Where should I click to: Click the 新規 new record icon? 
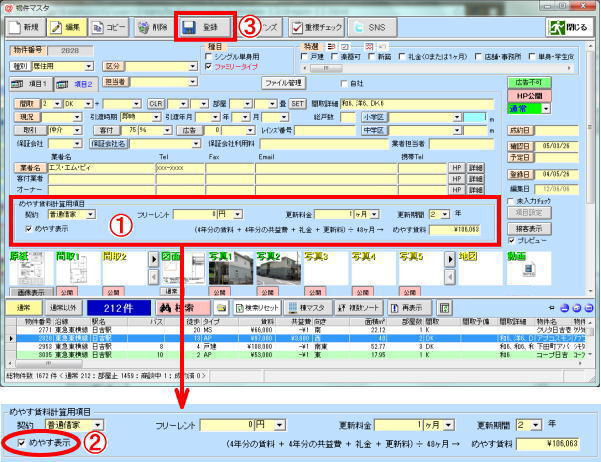pos(15,27)
